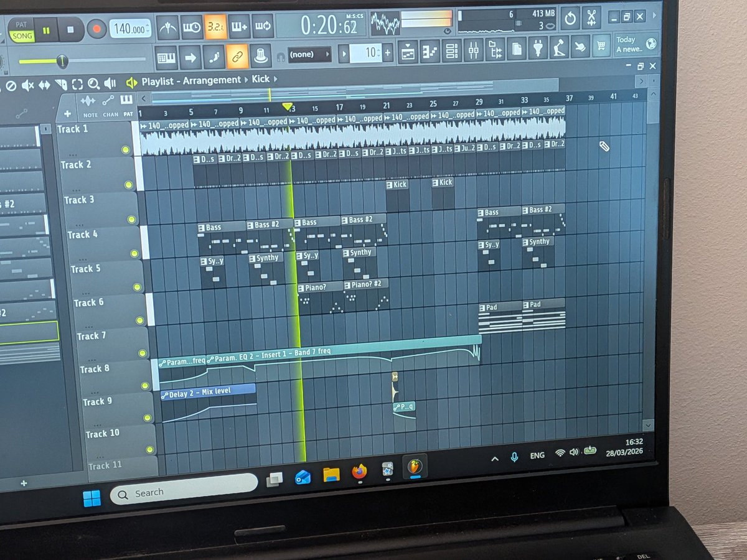Switch to PAT mode
The width and height of the screenshot is (747, 560).
click(21, 26)
